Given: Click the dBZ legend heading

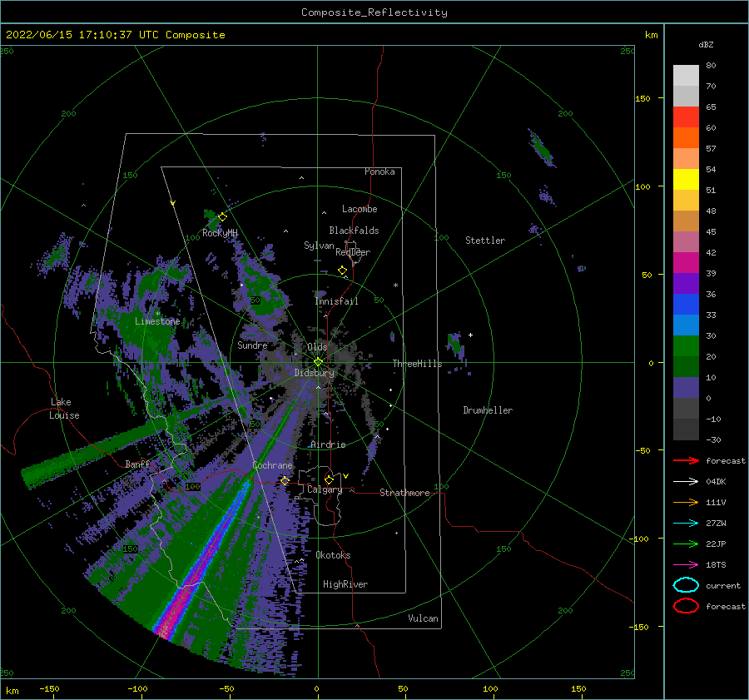Looking at the screenshot, I should (706, 44).
